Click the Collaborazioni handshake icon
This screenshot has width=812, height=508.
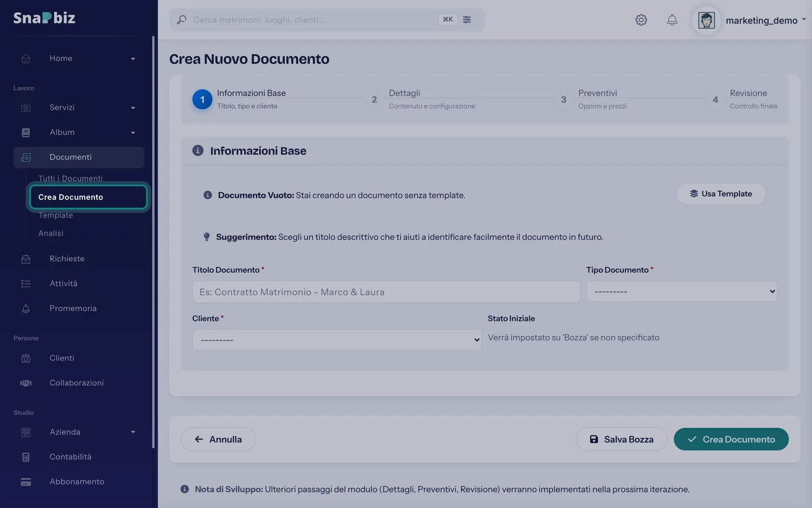pos(26,383)
